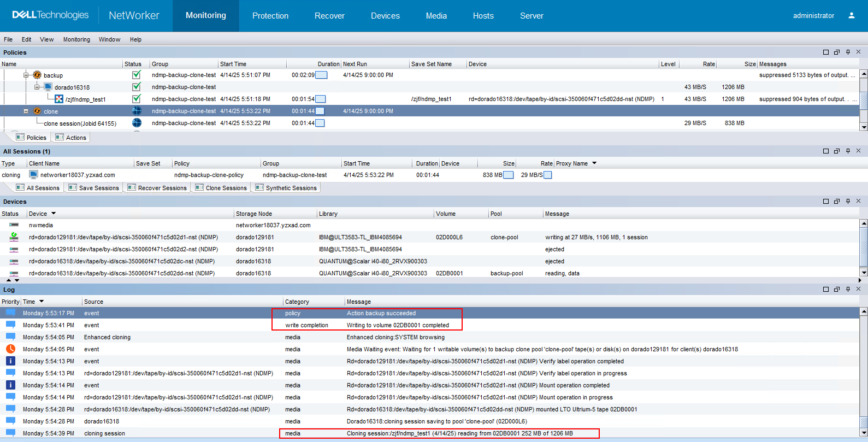Collapse the clone action tree node
Viewport: 868px width, 442px height.
(x=26, y=111)
